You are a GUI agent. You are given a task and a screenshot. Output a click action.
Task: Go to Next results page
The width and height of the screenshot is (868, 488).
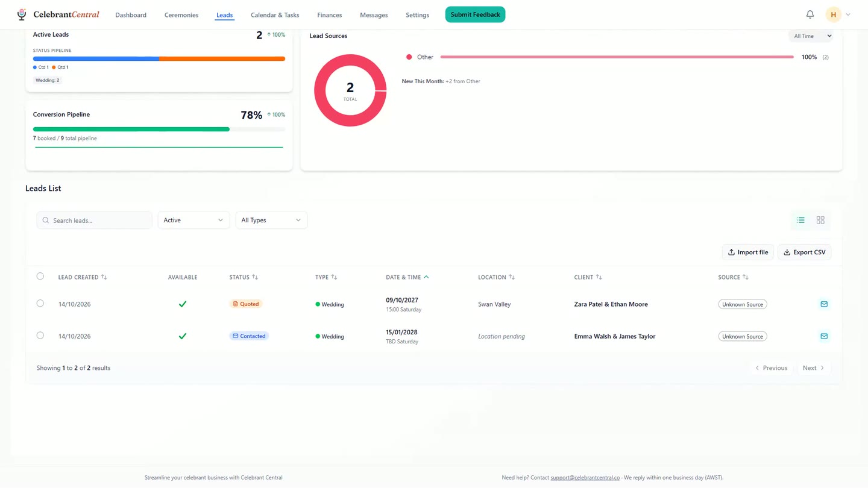coord(813,368)
